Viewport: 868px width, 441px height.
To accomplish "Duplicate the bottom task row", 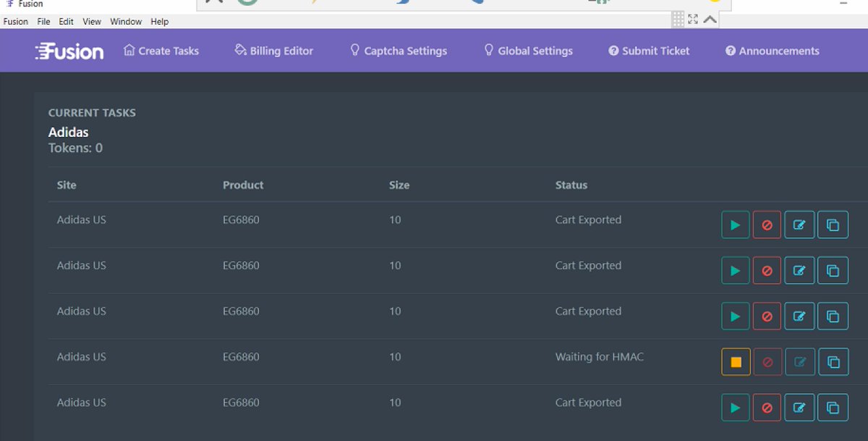I will pos(833,407).
